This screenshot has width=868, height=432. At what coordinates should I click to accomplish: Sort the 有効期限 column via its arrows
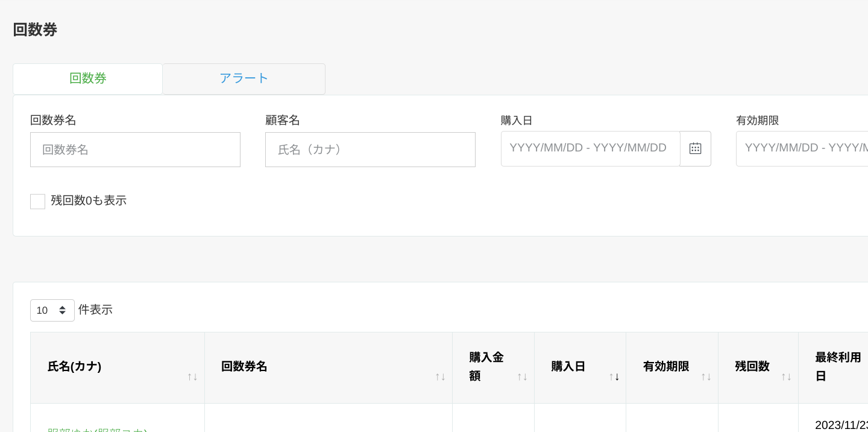click(705, 376)
